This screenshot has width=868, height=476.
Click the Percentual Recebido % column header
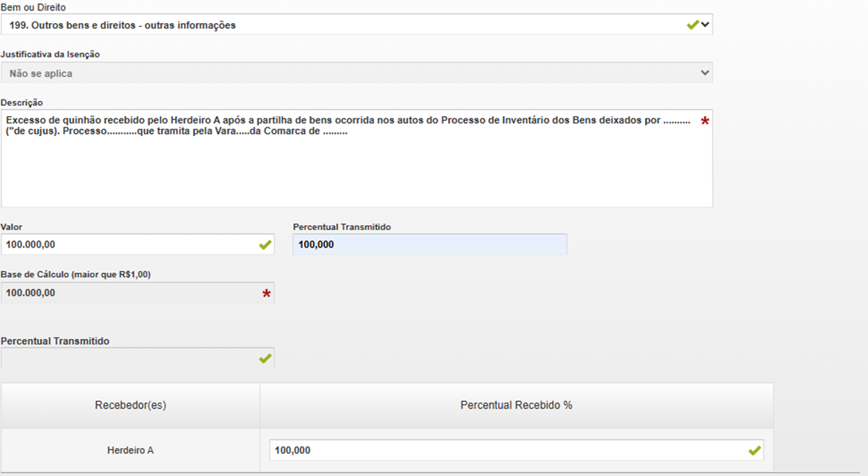tap(516, 405)
